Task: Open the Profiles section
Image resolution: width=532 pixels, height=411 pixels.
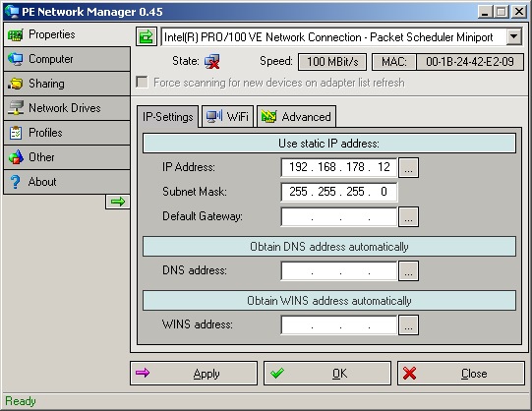Action: point(67,133)
